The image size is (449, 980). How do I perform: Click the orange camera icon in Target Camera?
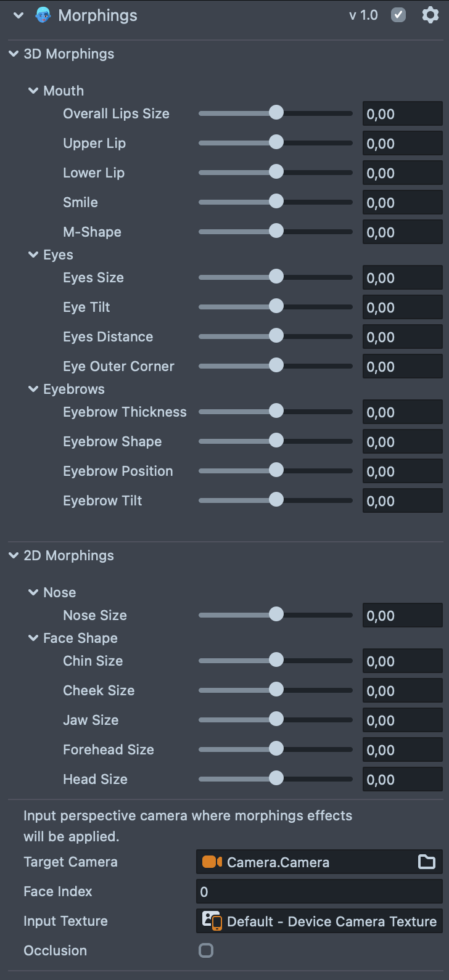pyautogui.click(x=212, y=862)
